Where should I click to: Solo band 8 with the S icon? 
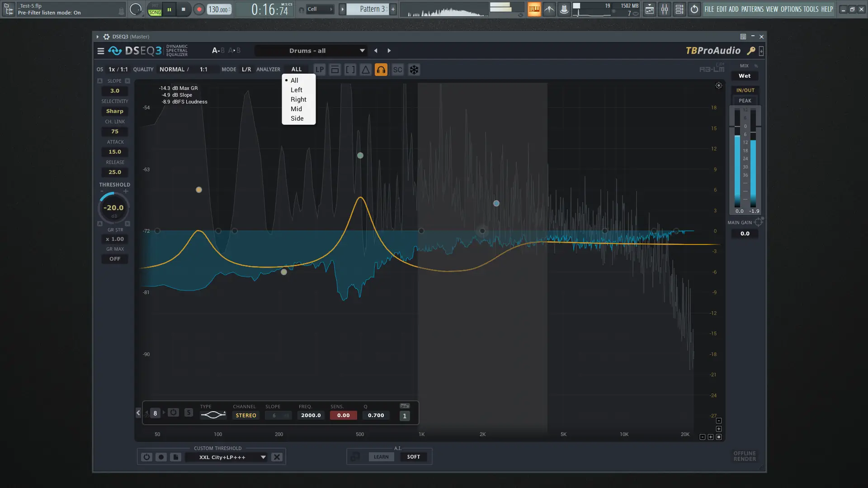tap(189, 413)
